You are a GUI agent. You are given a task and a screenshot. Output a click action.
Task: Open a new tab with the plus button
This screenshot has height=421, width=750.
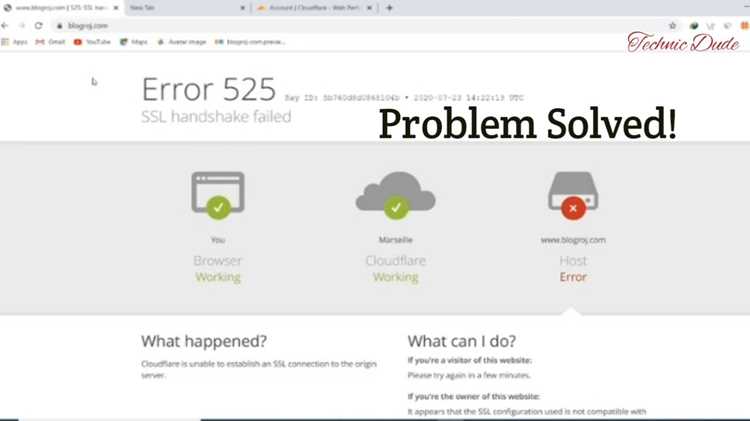tap(389, 8)
